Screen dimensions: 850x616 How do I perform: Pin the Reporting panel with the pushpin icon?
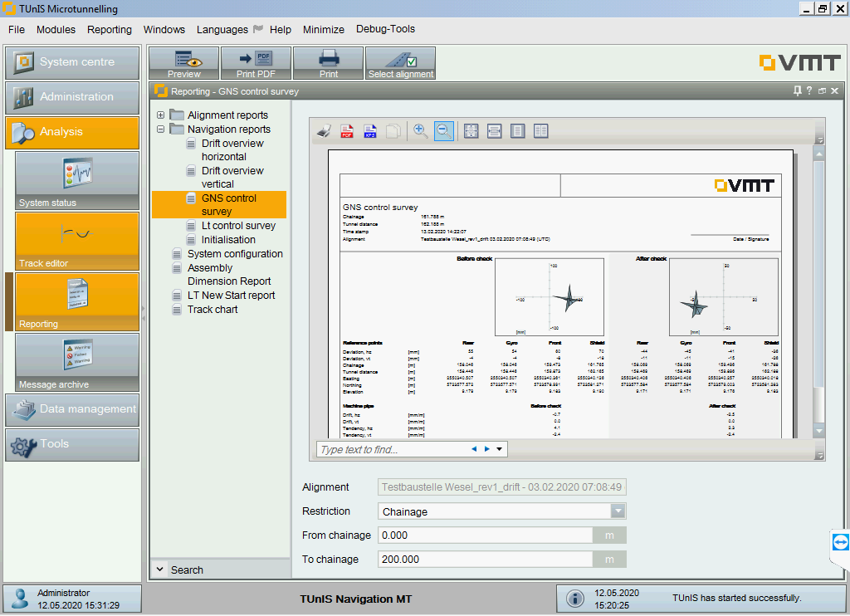798,91
